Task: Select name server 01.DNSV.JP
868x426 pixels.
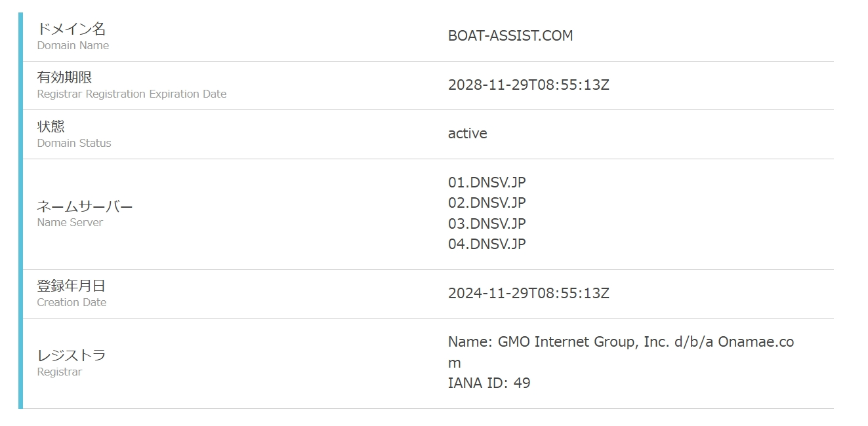Action: [487, 182]
